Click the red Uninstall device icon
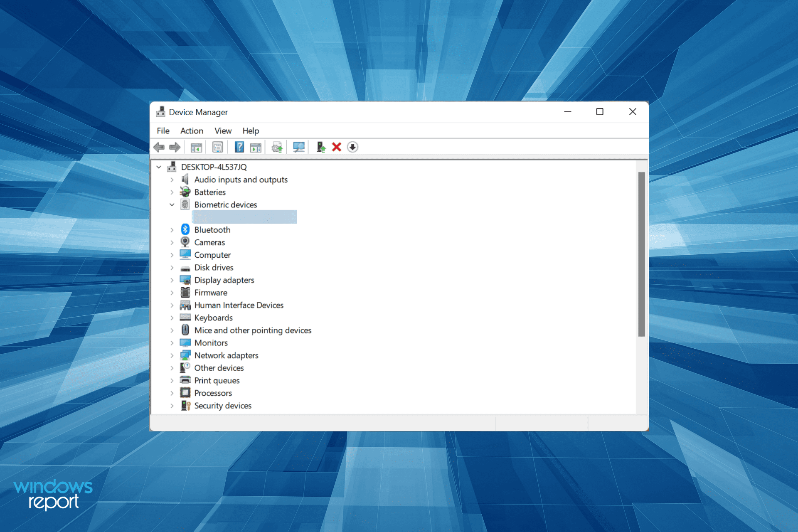 pyautogui.click(x=336, y=147)
